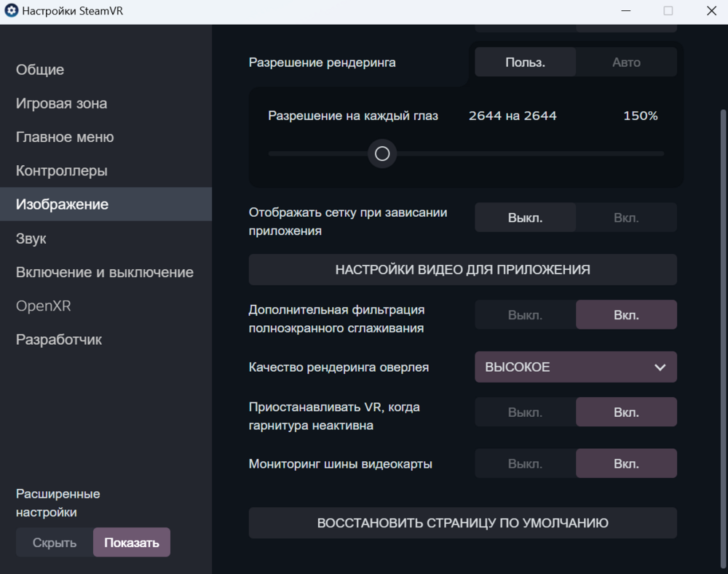Open the Контроллеры section

pyautogui.click(x=61, y=171)
